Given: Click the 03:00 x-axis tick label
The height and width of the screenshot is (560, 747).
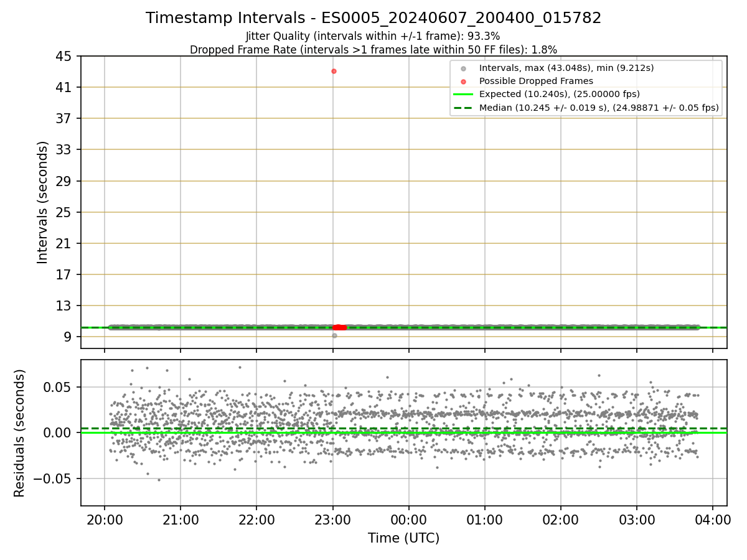Looking at the screenshot, I should pyautogui.click(x=637, y=519).
